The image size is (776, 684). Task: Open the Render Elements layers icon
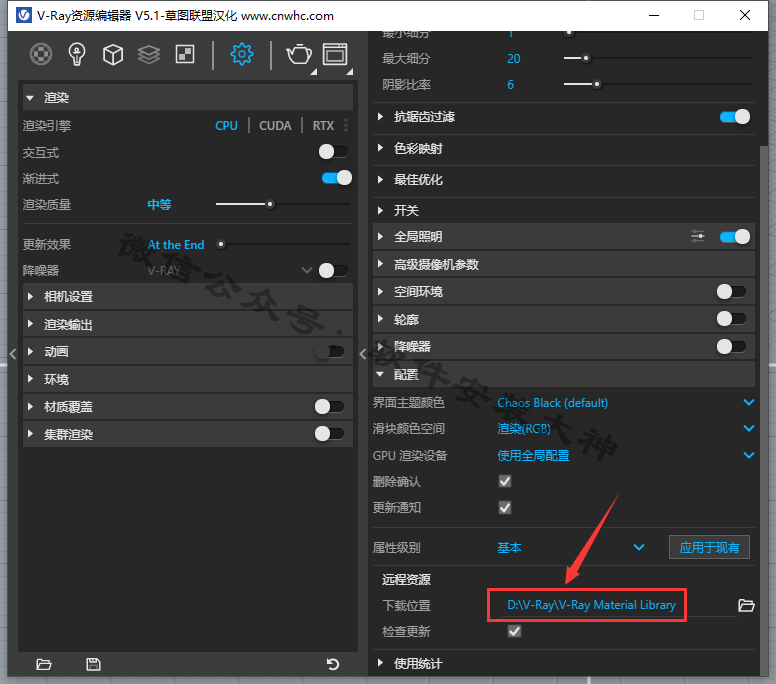click(148, 54)
